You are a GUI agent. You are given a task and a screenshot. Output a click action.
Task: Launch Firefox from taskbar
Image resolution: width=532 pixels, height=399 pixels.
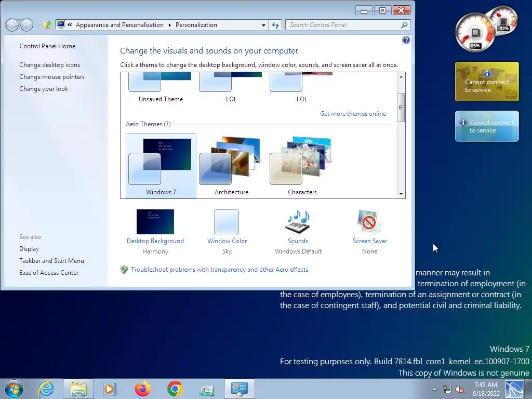click(x=142, y=389)
